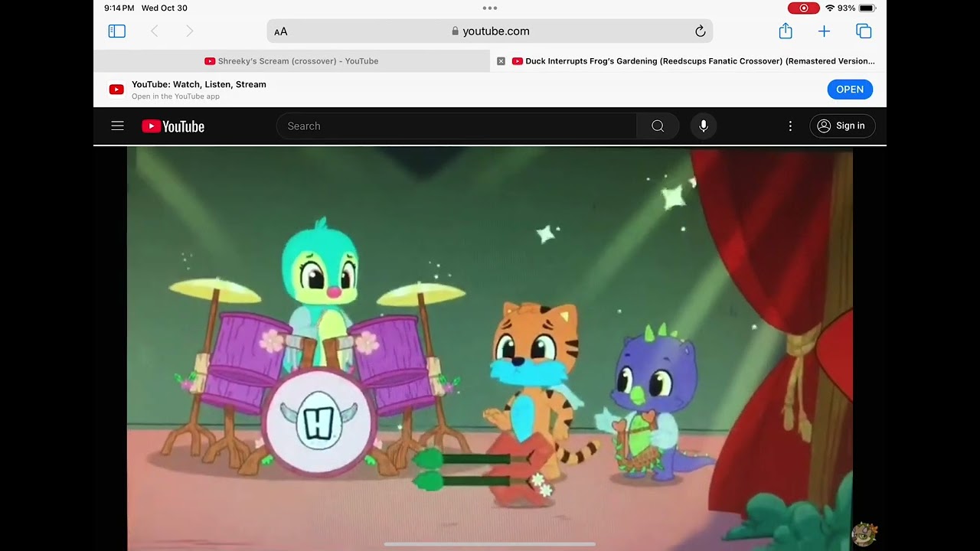Open YouTube settings three-dot menu
Image resolution: width=980 pixels, height=551 pixels.
pyautogui.click(x=790, y=126)
